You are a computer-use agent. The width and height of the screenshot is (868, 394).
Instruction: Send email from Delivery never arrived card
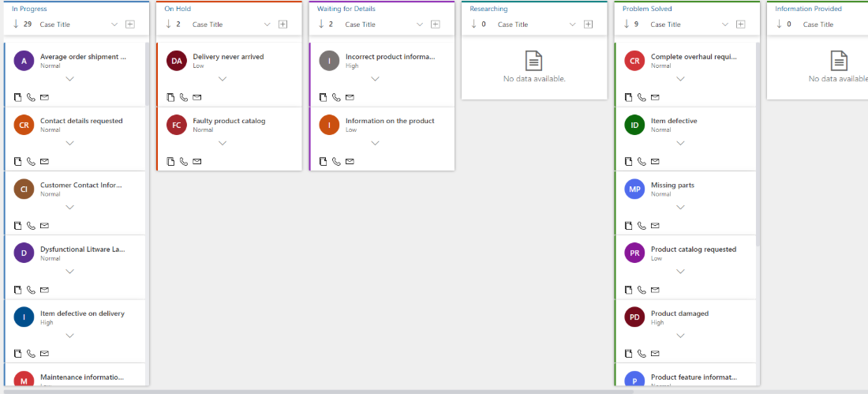tap(197, 98)
